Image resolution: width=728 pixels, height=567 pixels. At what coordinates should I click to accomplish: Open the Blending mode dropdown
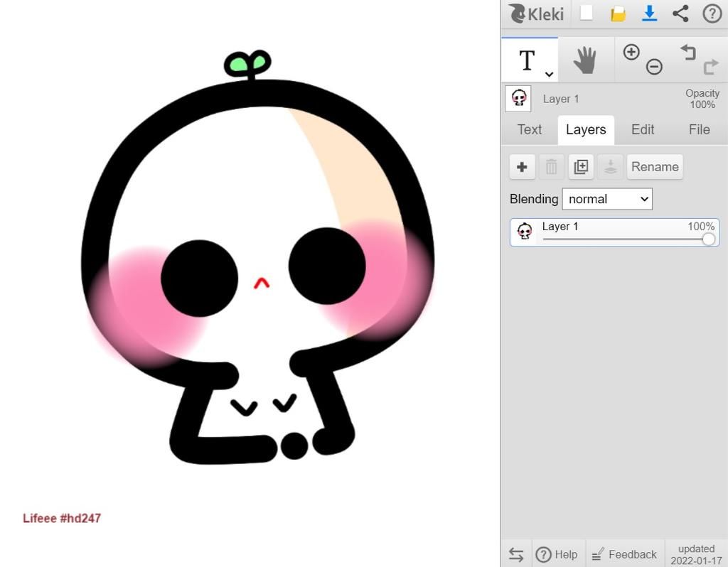click(x=607, y=199)
